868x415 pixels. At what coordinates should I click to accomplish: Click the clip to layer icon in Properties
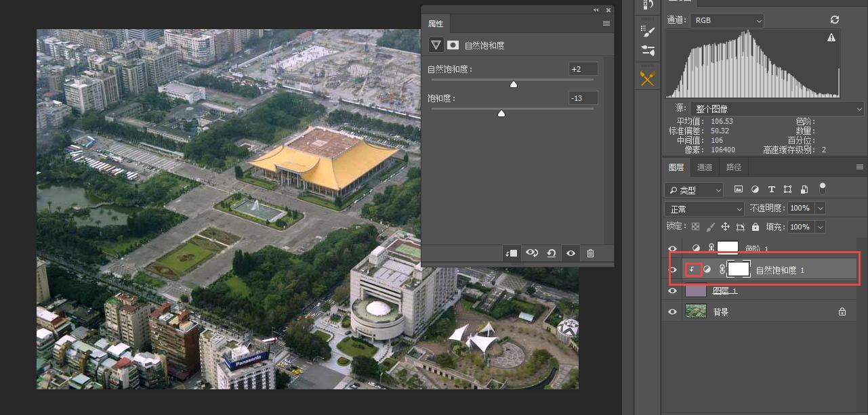[511, 253]
